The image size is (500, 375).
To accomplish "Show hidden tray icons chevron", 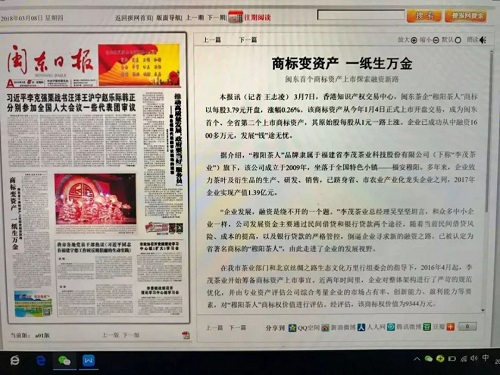I will (417, 359).
